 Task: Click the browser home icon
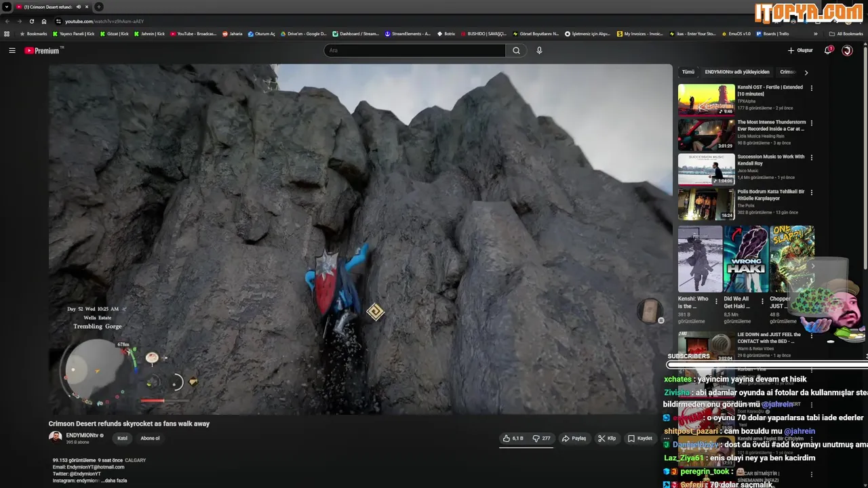point(43,21)
